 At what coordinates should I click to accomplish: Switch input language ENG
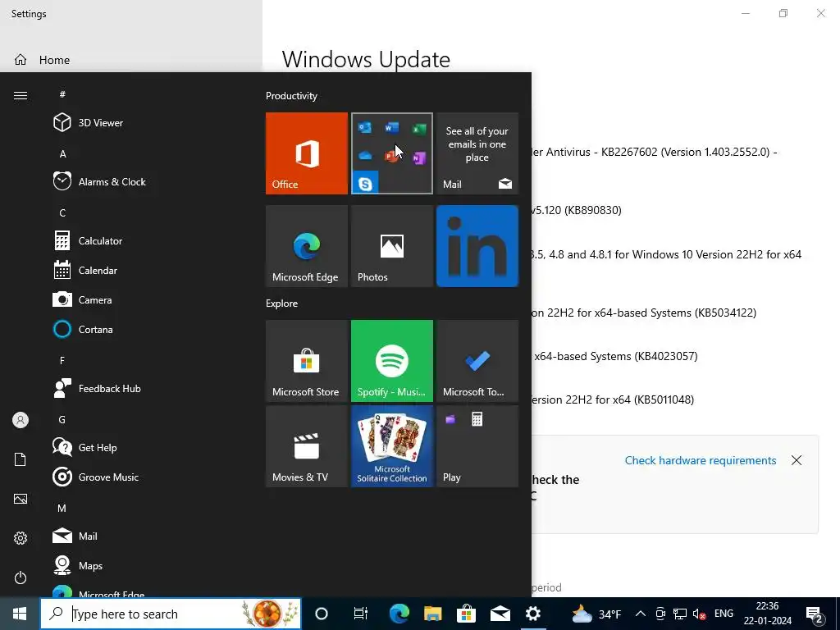[724, 614]
